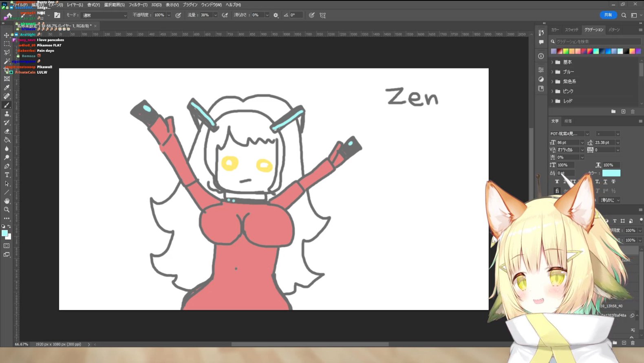Close the document tab

click(x=95, y=26)
